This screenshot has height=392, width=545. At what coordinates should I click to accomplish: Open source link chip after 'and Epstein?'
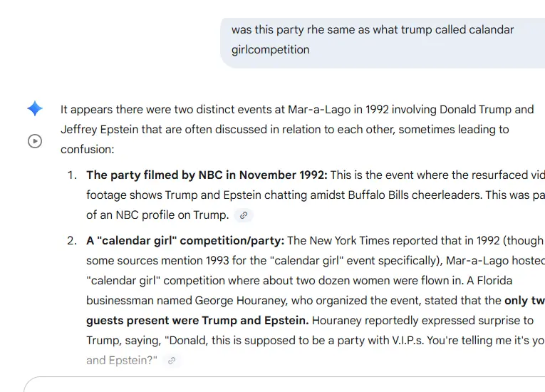171,361
